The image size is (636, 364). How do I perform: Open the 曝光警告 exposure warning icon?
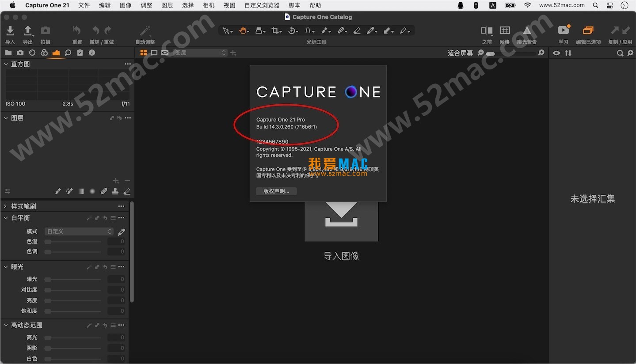click(526, 31)
